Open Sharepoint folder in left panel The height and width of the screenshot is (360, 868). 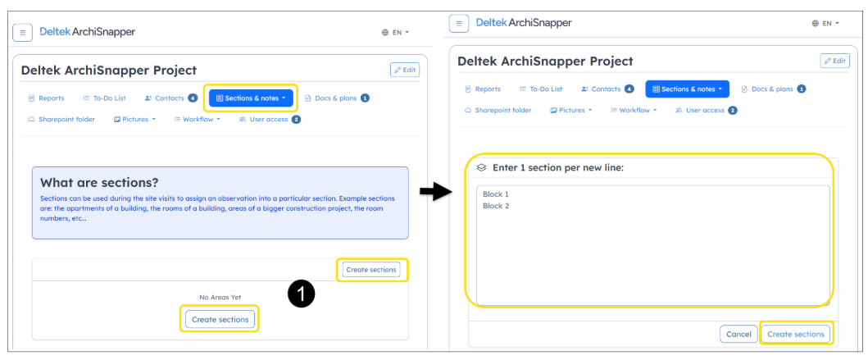(61, 119)
